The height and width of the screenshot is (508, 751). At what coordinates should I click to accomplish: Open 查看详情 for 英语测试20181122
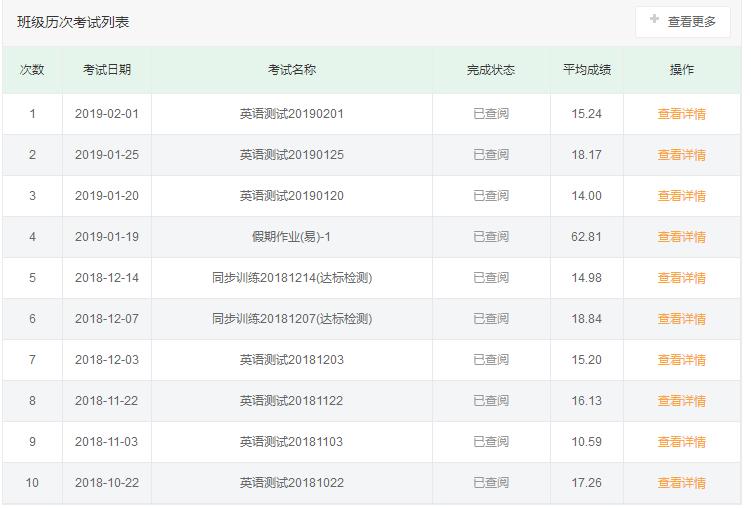pyautogui.click(x=682, y=401)
